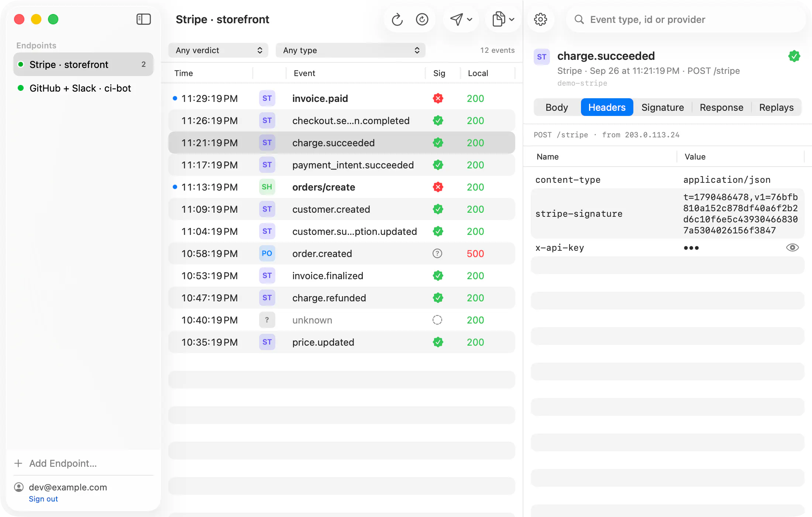The height and width of the screenshot is (517, 812).
Task: Select the Headers tab
Action: 607,107
